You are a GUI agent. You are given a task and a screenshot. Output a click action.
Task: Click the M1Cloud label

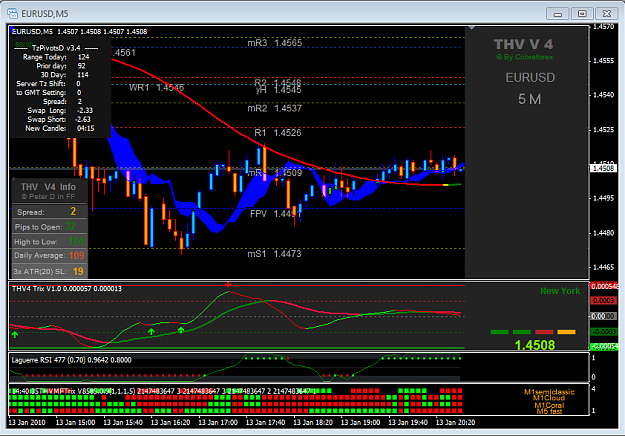tap(549, 398)
